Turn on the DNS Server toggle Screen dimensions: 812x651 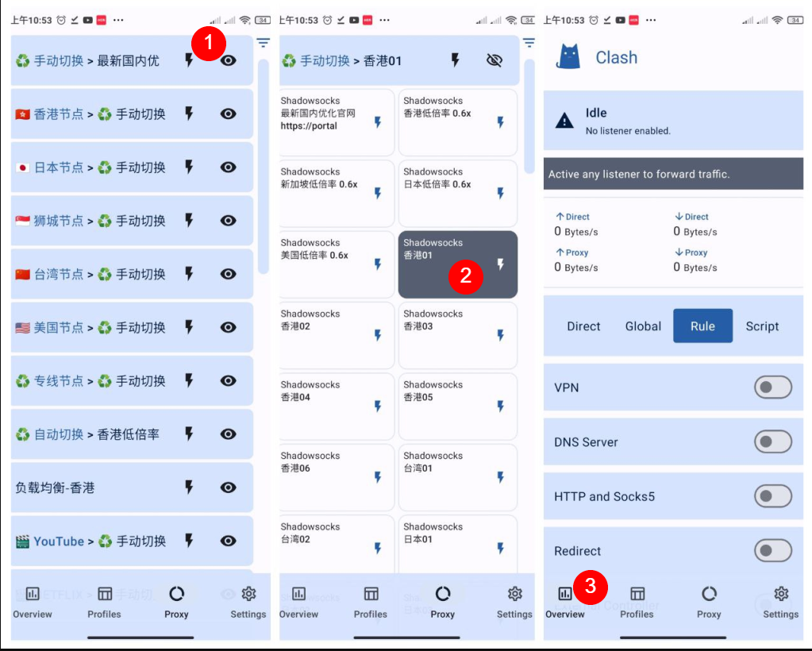(772, 442)
